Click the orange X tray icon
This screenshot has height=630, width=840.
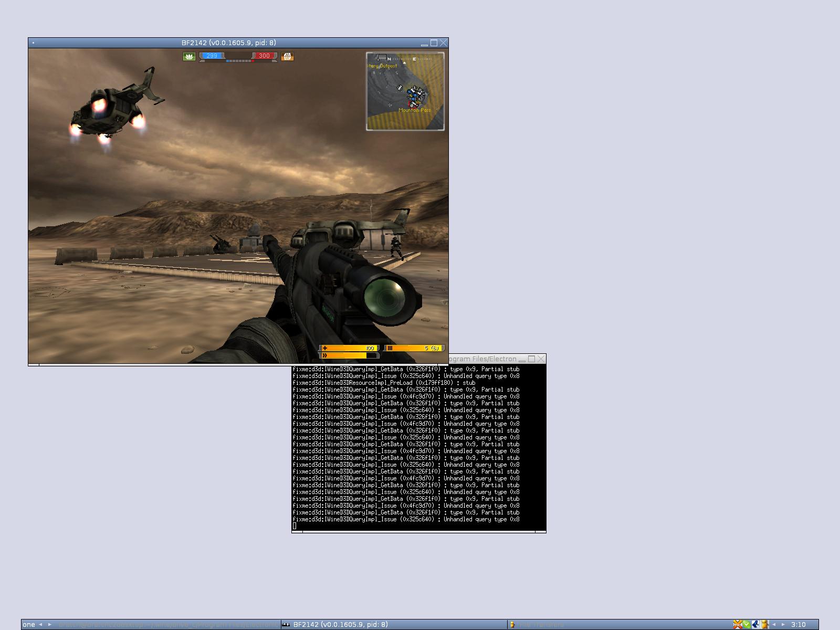[x=738, y=625]
